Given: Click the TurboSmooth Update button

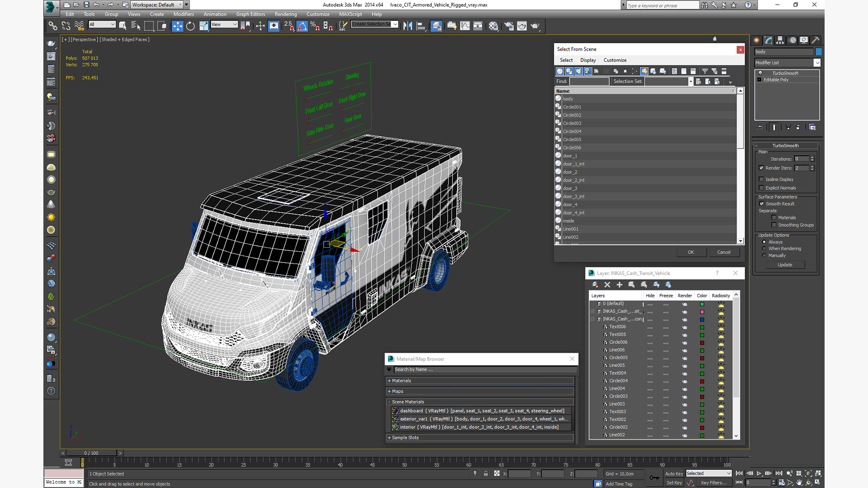Looking at the screenshot, I should coord(785,265).
